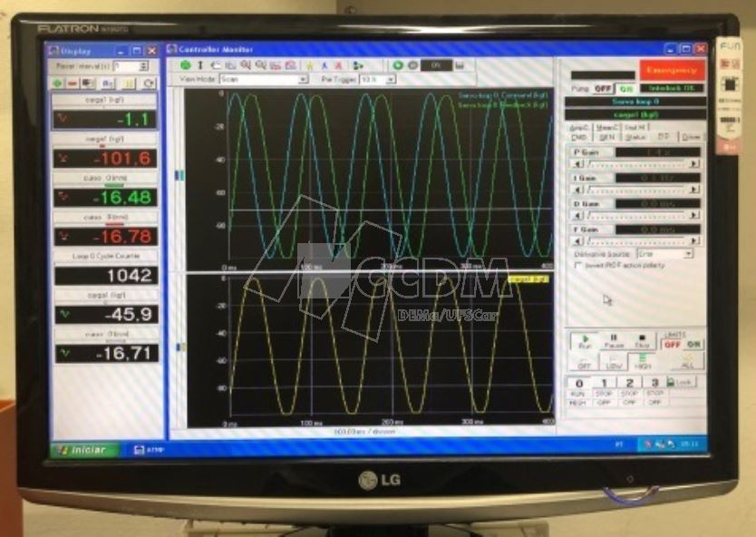This screenshot has height=537, width=756.
Task: Click the blue letter A icon in the scope toolbar
Action: 324,65
